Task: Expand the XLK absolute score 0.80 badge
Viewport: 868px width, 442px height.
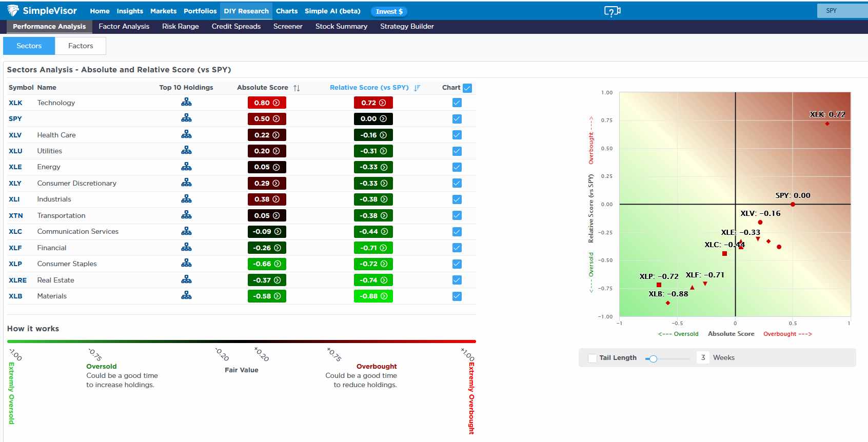Action: tap(267, 103)
